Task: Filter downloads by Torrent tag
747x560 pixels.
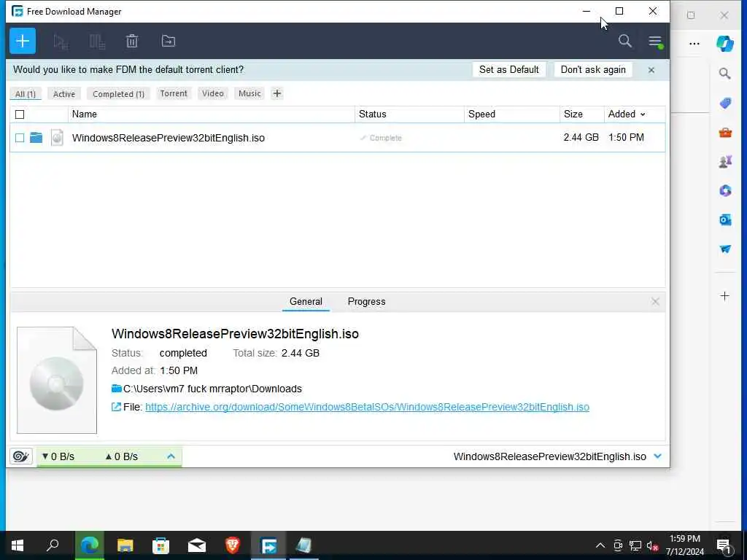Action: tap(174, 93)
